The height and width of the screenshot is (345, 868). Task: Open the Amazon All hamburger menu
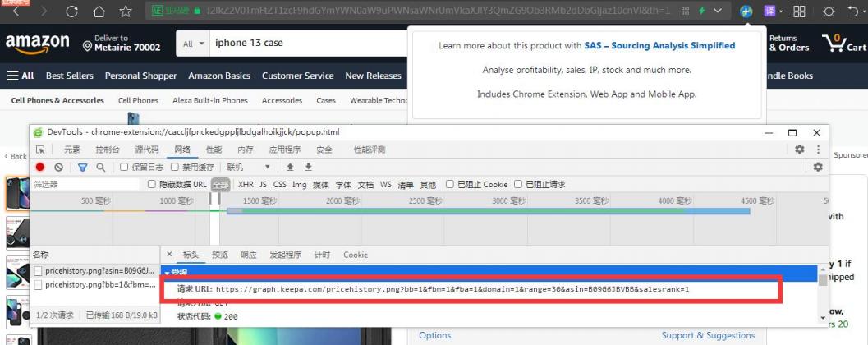pyautogui.click(x=21, y=76)
